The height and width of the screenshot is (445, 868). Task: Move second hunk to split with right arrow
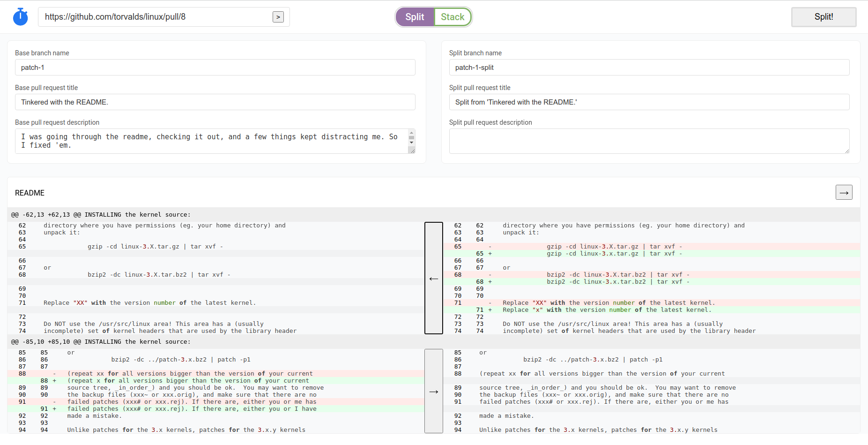pos(434,391)
